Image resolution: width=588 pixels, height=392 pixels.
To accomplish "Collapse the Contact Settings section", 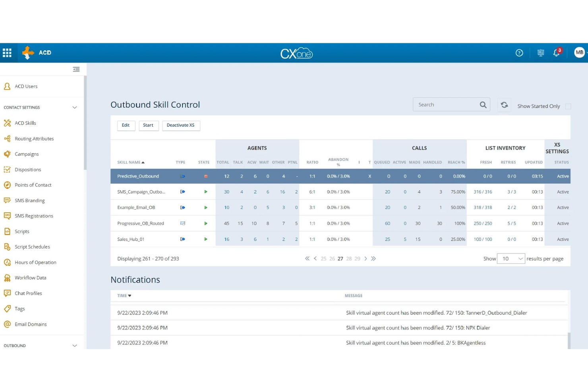I will (75, 108).
